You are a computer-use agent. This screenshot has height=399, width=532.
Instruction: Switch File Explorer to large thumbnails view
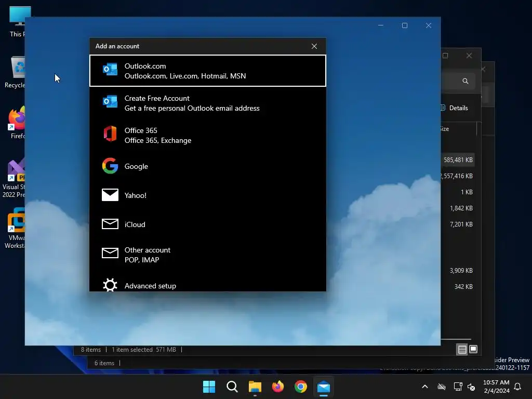pyautogui.click(x=473, y=349)
